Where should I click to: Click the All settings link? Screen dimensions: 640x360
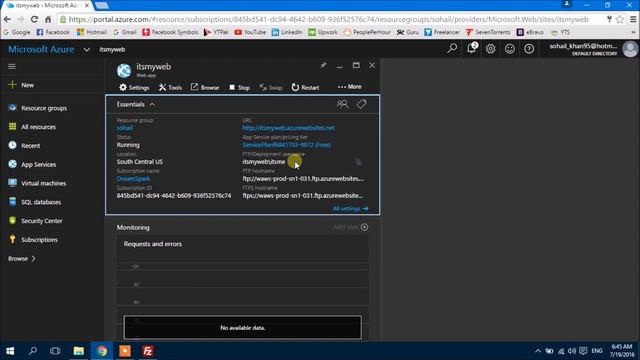[350, 209]
